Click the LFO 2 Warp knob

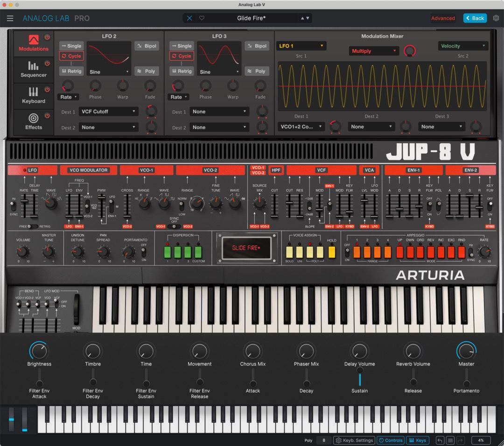tap(122, 86)
